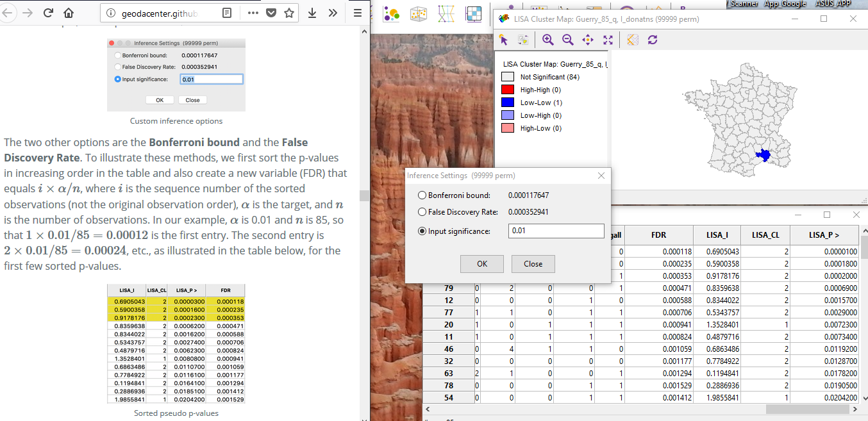Open Scanner from the system taskbar
Screen dimensions: 868x421
pyautogui.click(x=744, y=4)
